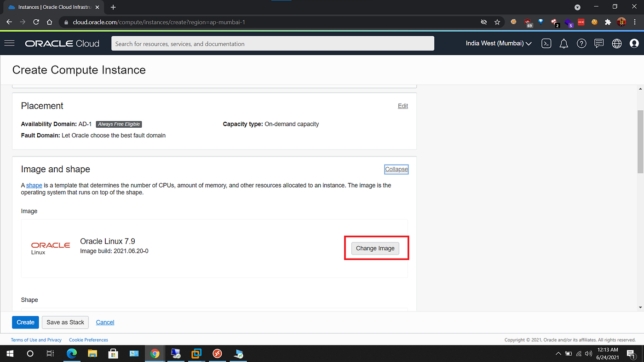Screen dimensions: 644x362
Task: Open the blue diamond browser extension
Action: click(540, 22)
